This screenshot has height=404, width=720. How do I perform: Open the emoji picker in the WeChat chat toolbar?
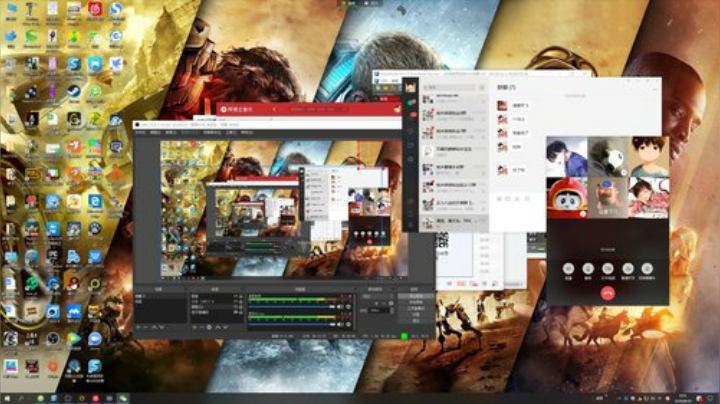[499, 199]
